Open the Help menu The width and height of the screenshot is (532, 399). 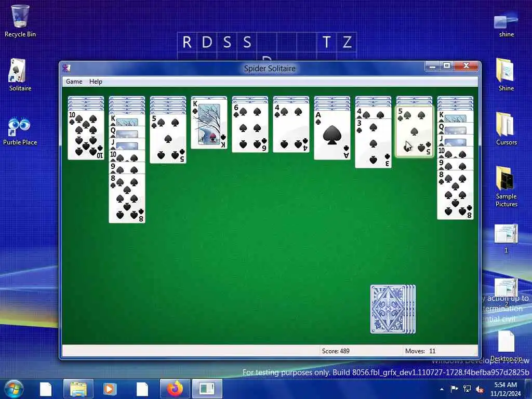[96, 82]
